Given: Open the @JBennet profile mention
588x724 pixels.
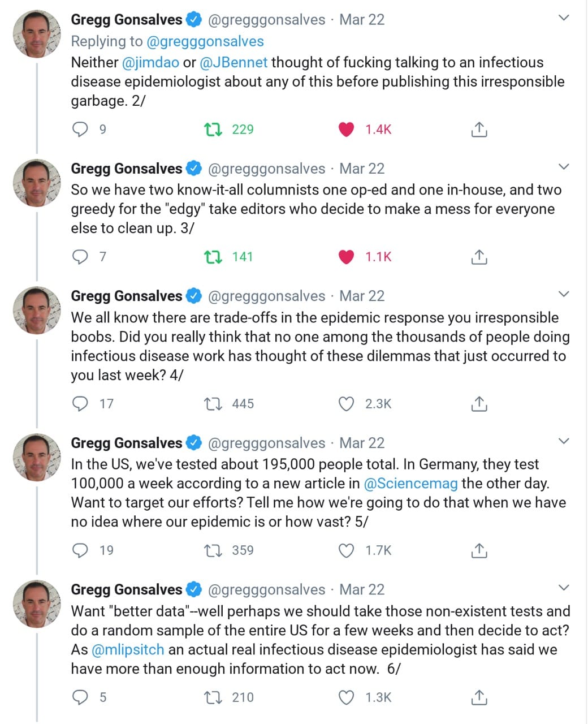Looking at the screenshot, I should 234,62.
